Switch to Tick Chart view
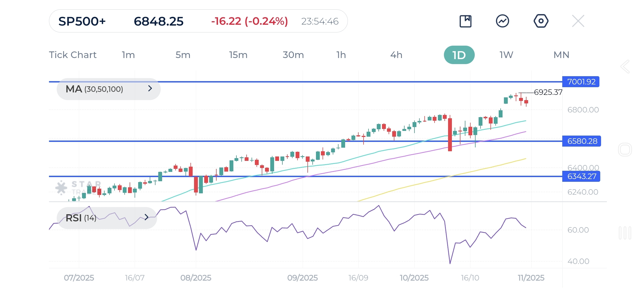The width and height of the screenshot is (644, 297). 73,55
